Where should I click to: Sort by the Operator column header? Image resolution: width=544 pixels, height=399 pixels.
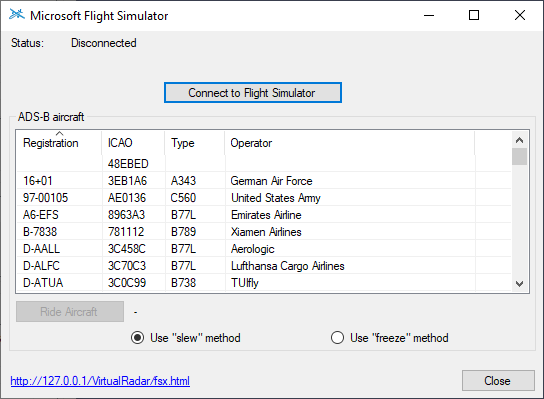point(349,143)
